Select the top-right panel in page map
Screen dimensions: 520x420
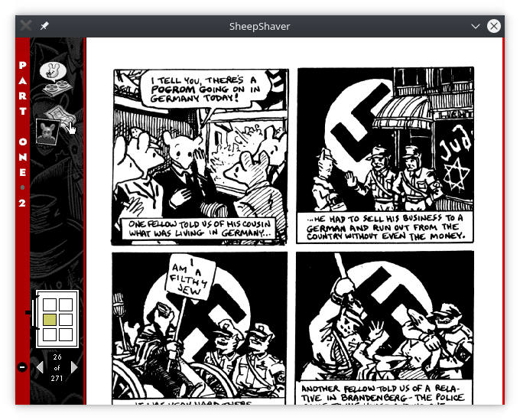pos(66,304)
